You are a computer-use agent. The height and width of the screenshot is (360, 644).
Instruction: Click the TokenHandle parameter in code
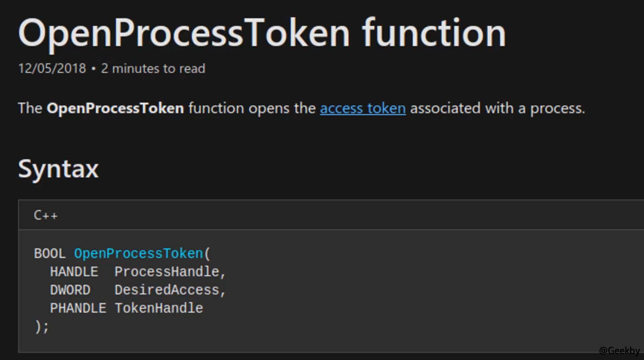159,308
